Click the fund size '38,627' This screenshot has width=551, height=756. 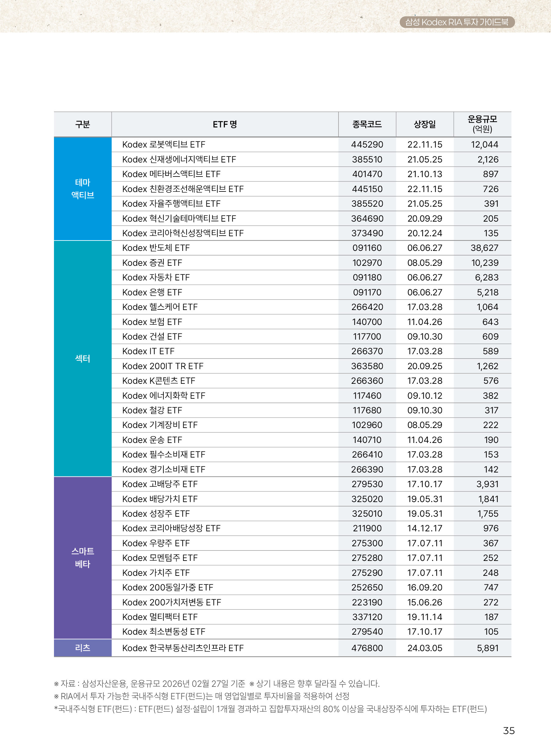click(x=484, y=248)
